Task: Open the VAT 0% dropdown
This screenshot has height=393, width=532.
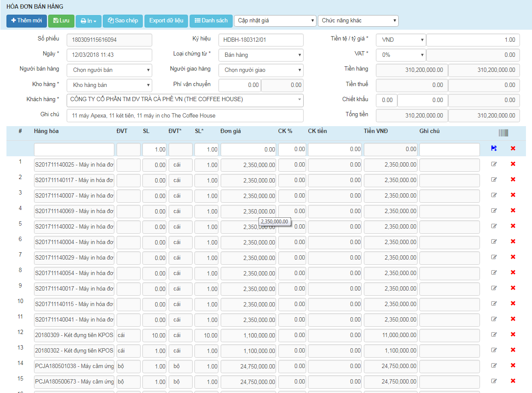Action: [x=401, y=55]
